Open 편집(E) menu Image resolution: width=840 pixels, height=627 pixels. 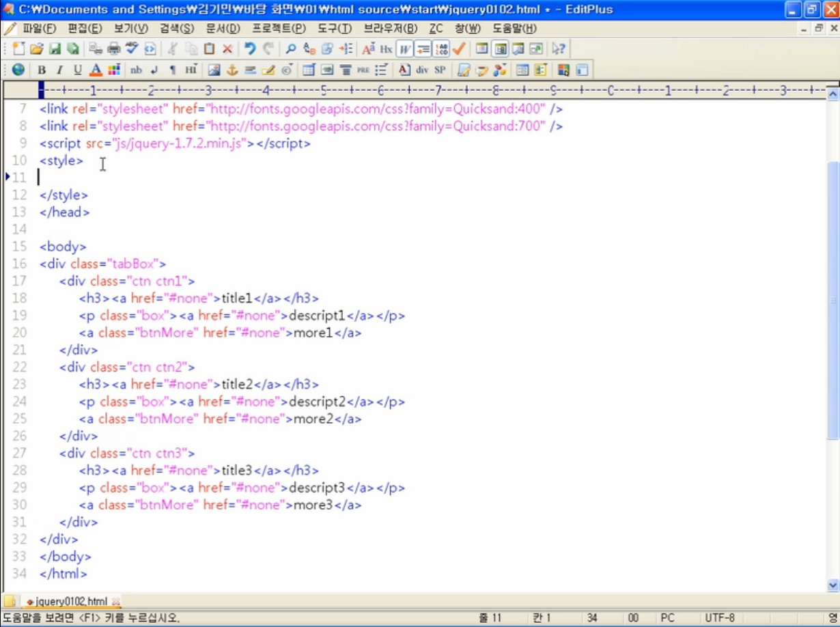[x=85, y=29]
